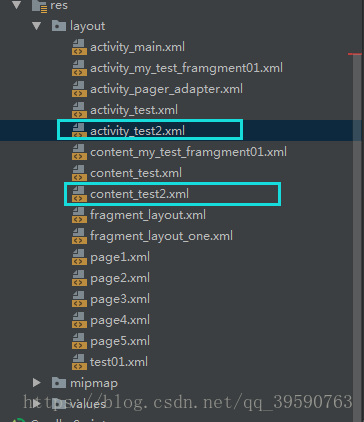Viewport: 364px width, 422px height.
Task: Collapse the layout folder arrow
Action: tap(37, 26)
